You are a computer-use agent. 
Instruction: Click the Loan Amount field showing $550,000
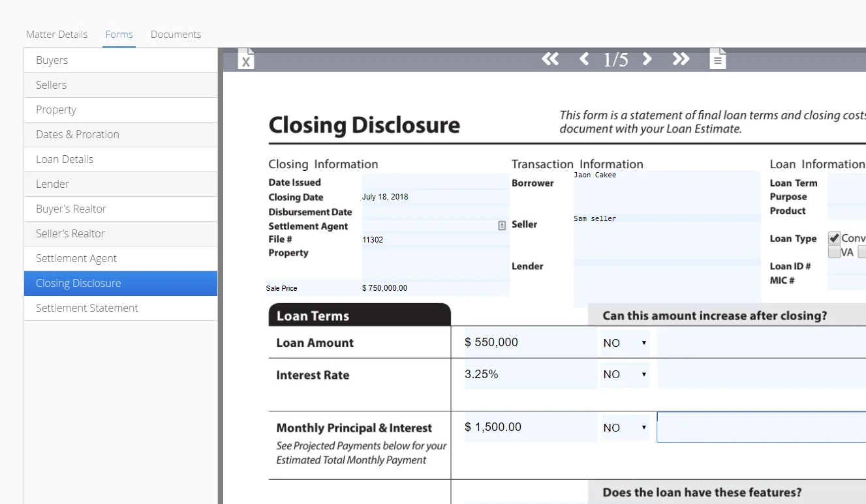(529, 343)
